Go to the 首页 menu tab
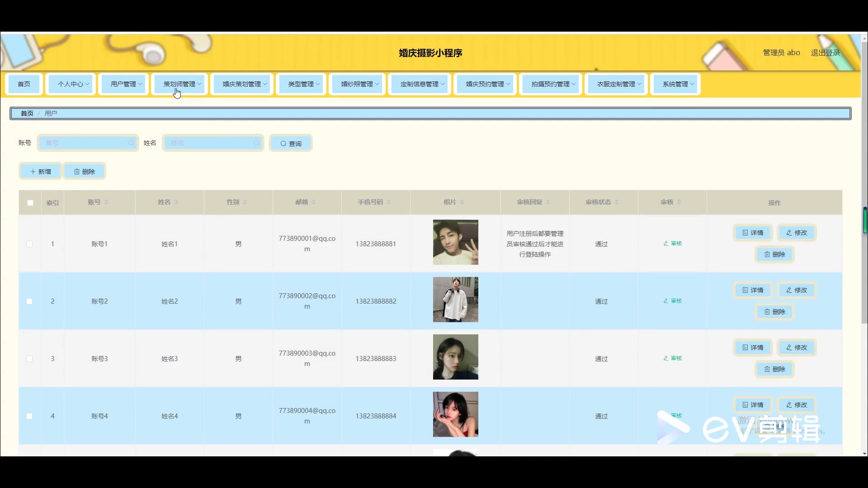This screenshot has width=868, height=488. click(x=24, y=84)
